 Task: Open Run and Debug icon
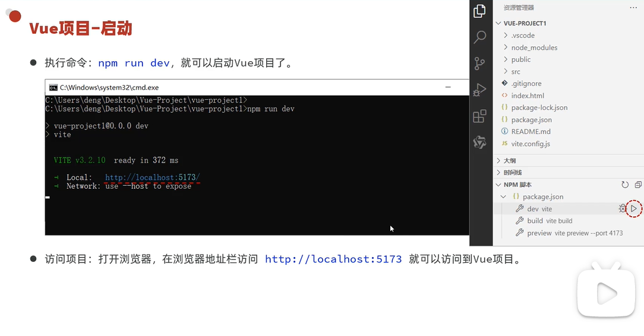click(x=479, y=90)
